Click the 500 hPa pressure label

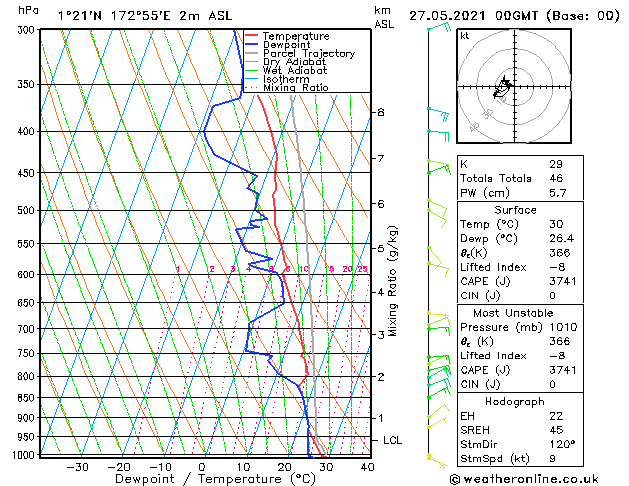(28, 211)
